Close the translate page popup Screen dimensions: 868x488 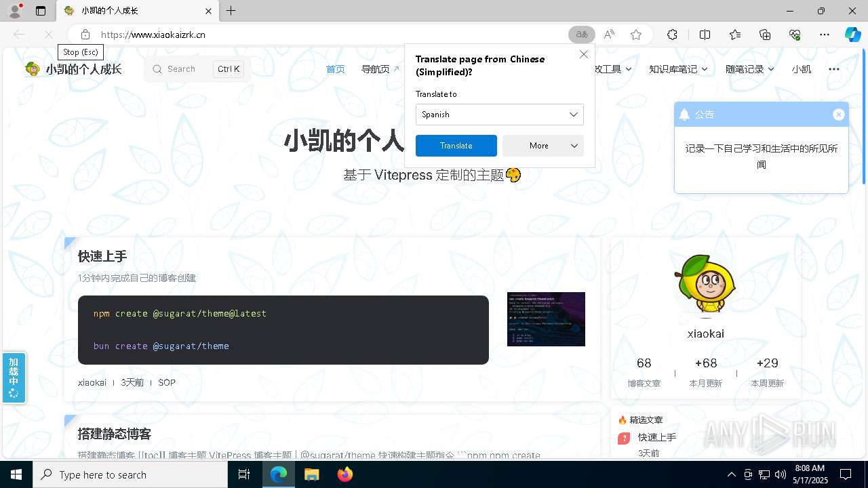[x=584, y=54]
